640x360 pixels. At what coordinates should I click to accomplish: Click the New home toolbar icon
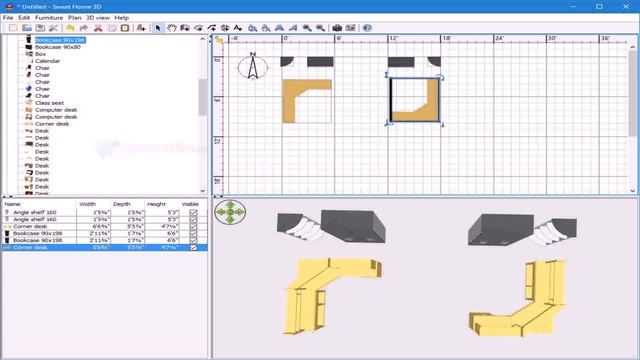click(x=13, y=28)
